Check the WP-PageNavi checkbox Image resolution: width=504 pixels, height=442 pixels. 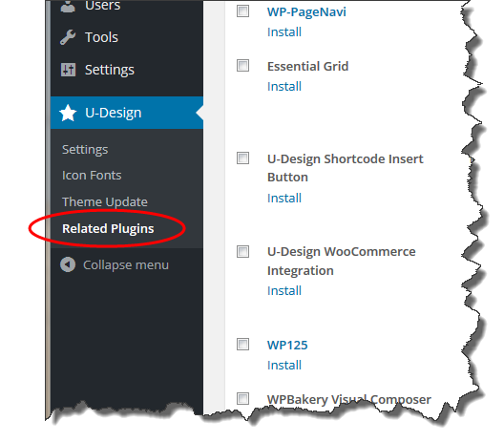[x=242, y=11]
